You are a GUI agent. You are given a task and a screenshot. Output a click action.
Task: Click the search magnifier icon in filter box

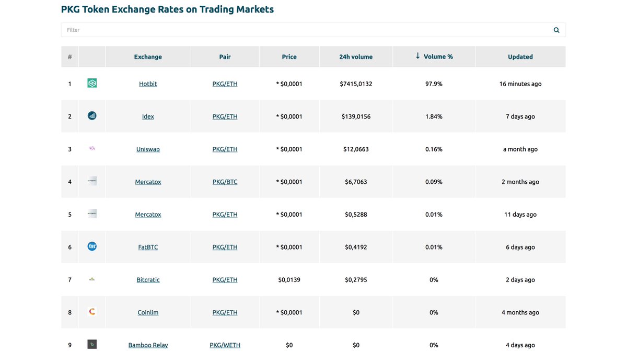coord(556,30)
